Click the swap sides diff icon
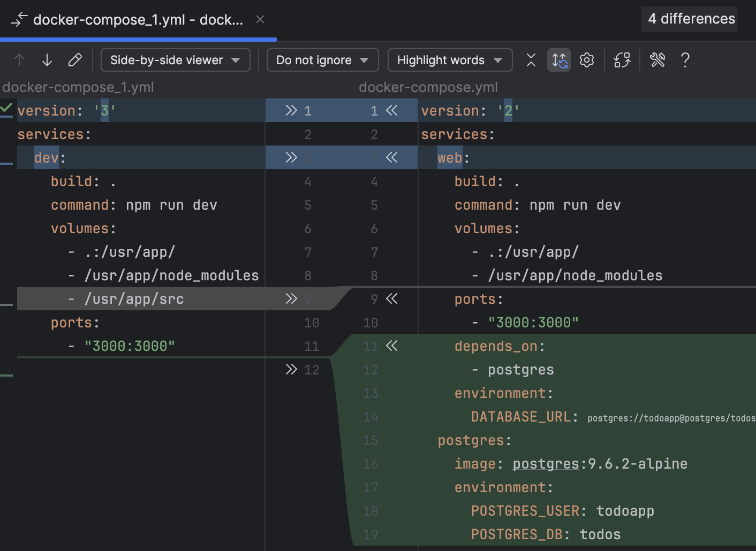Viewport: 756px width, 551px height. 622,60
